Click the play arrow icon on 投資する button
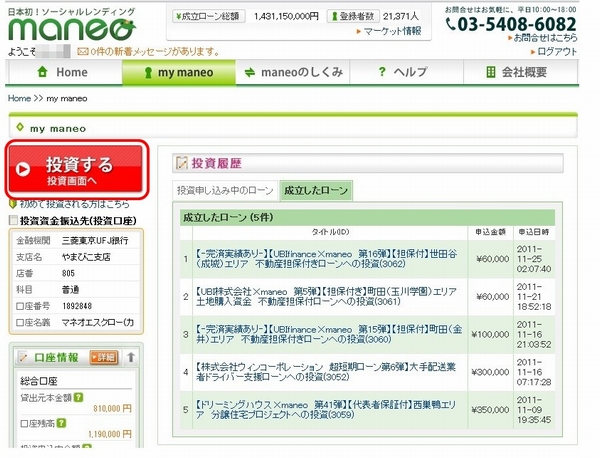 (x=23, y=169)
